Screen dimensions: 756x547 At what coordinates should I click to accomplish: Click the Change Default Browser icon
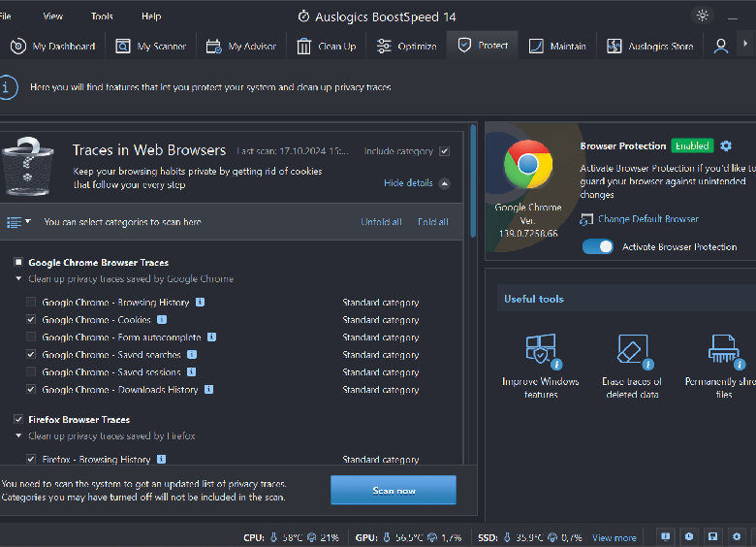pos(586,219)
